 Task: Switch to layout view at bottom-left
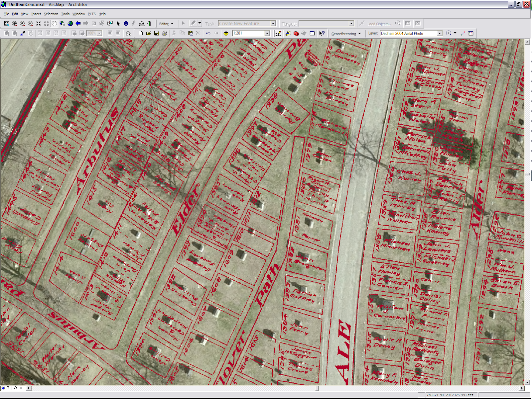pyautogui.click(x=8, y=388)
